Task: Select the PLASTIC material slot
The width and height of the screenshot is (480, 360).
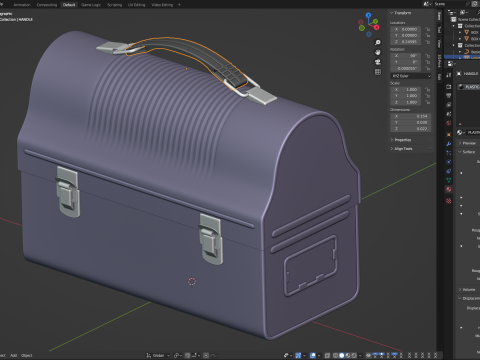Action: pos(468,87)
